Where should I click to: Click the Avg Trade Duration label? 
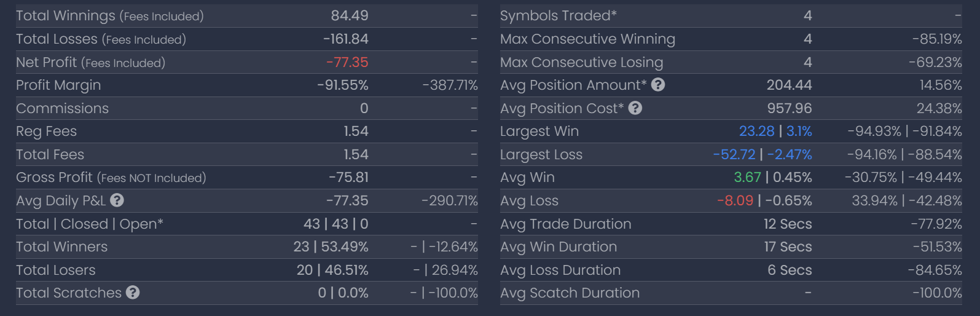[x=565, y=224]
